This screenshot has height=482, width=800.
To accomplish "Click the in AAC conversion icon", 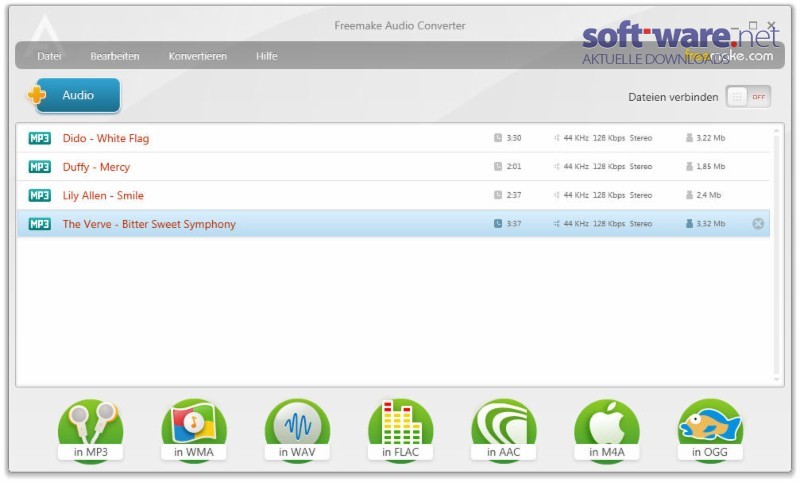I will (504, 431).
